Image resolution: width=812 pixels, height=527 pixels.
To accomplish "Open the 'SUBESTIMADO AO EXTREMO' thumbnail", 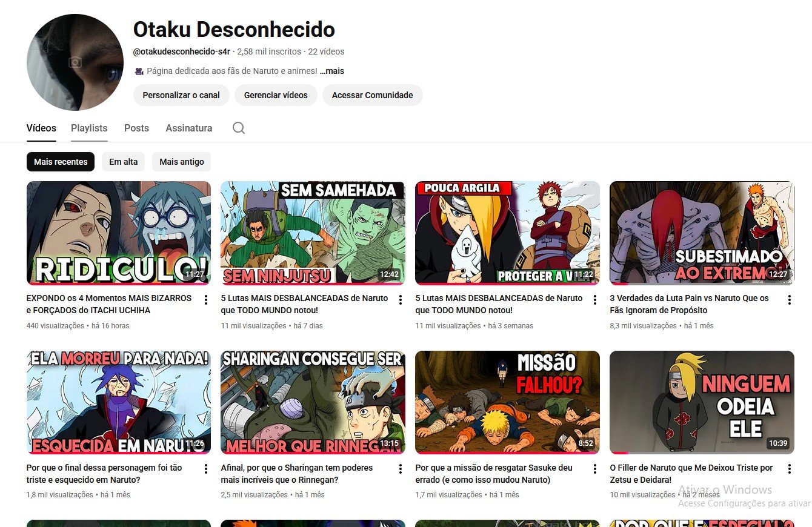I will [702, 233].
